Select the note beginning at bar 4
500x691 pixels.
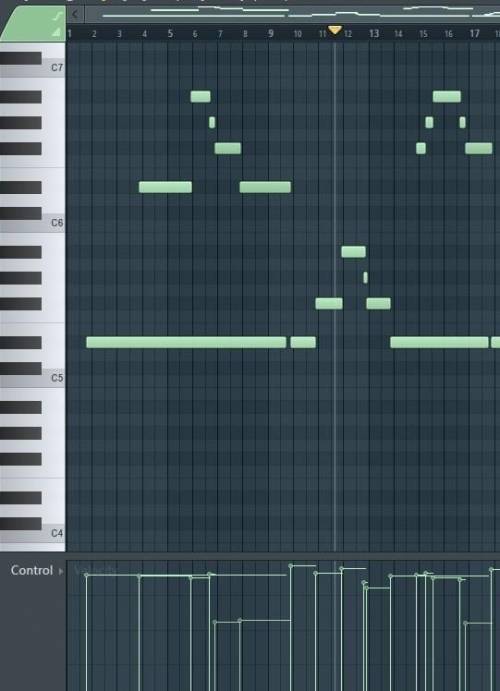coord(166,187)
